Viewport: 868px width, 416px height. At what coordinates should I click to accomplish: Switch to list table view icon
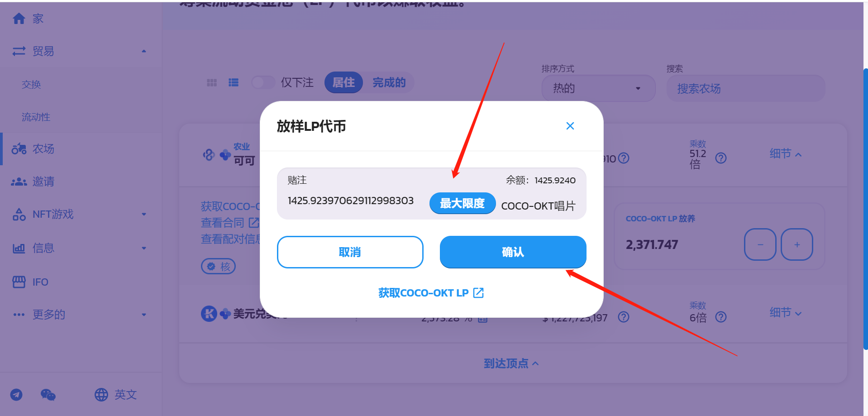tap(234, 82)
